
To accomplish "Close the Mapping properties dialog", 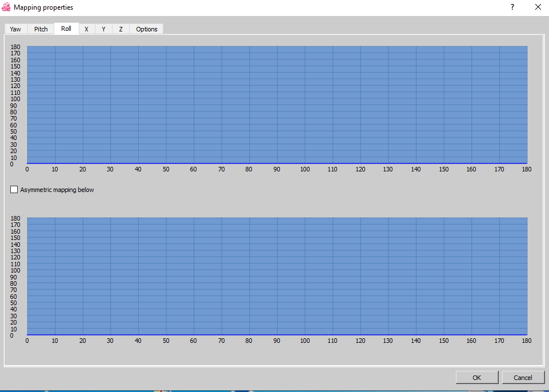I will point(538,7).
